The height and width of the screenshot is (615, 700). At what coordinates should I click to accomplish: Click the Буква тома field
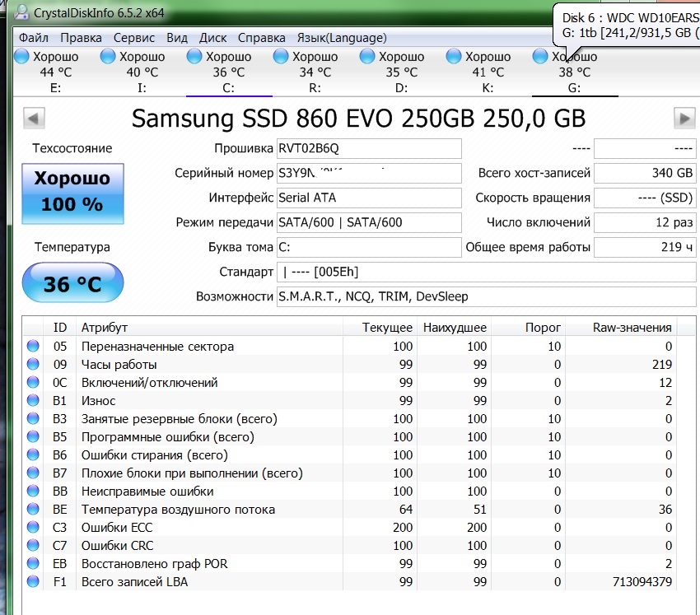[x=369, y=247]
